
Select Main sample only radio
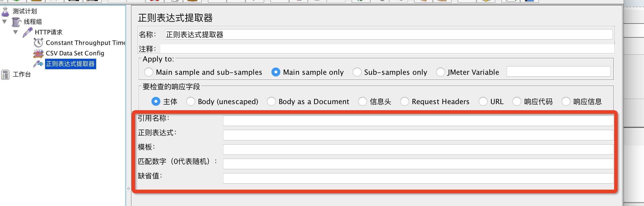(x=276, y=72)
